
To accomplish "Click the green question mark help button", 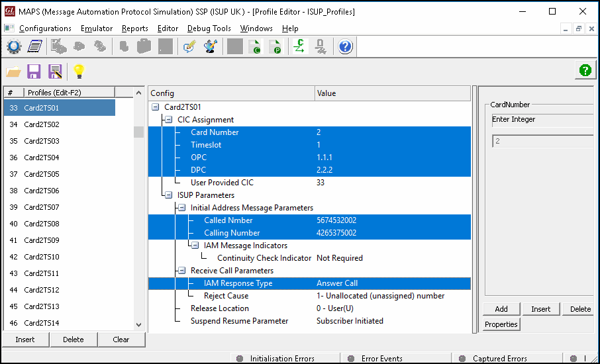I will 585,70.
